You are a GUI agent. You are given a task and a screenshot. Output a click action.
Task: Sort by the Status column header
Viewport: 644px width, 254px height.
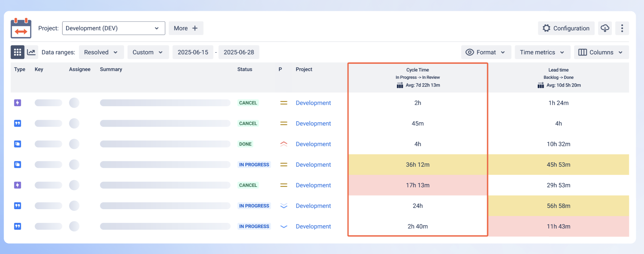pos(245,69)
